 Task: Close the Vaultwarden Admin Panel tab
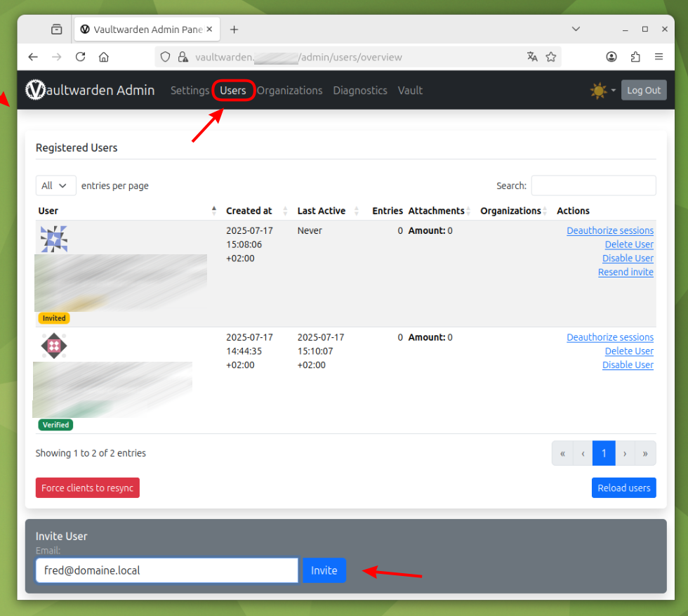(x=210, y=29)
